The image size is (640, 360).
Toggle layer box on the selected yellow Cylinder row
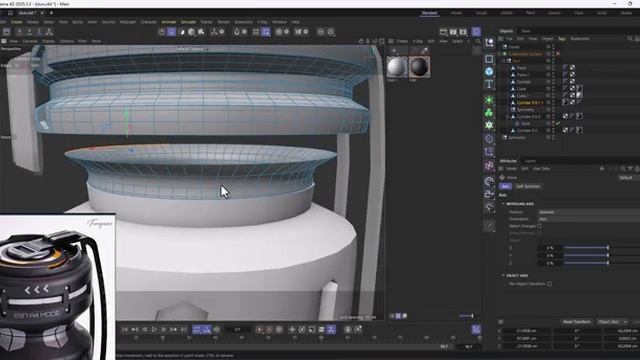(548, 102)
